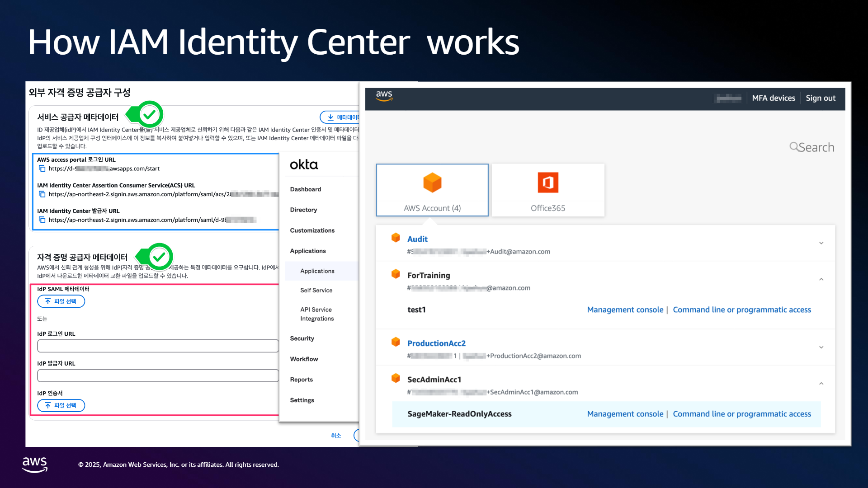Click file select button under IdP 인증서
The height and width of the screenshot is (488, 868).
(61, 406)
